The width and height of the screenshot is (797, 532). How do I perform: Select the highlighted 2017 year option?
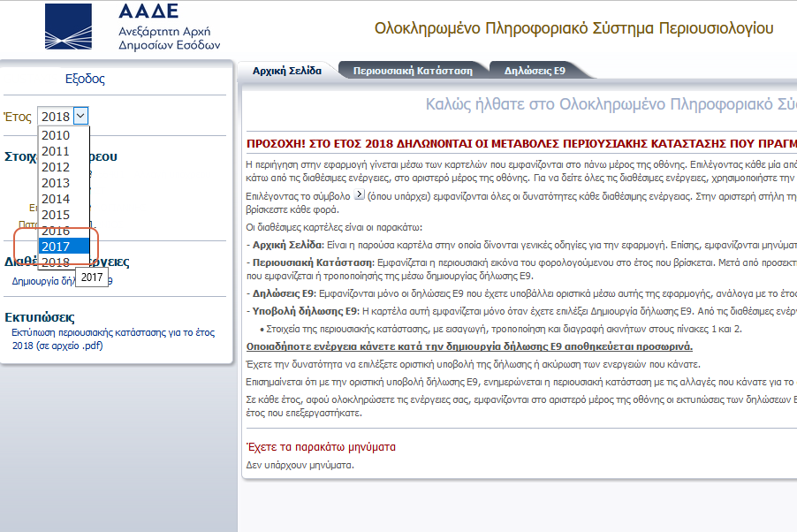[56, 247]
